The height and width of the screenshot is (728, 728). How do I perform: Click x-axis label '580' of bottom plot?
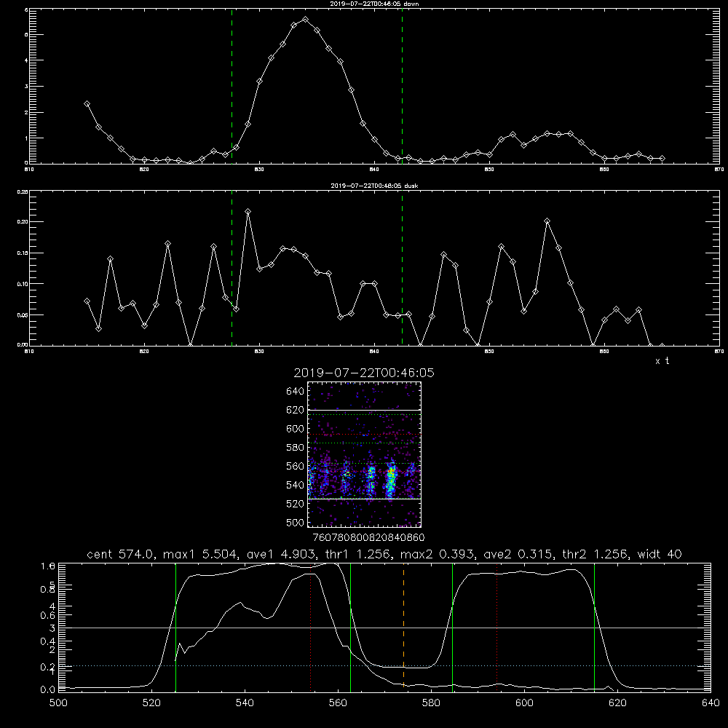coord(431,703)
